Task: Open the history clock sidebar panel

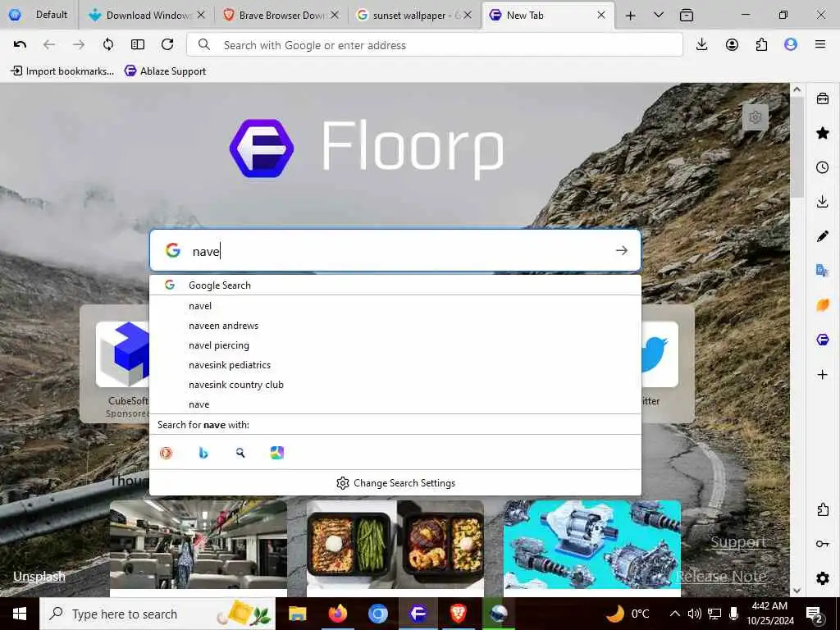Action: (823, 167)
